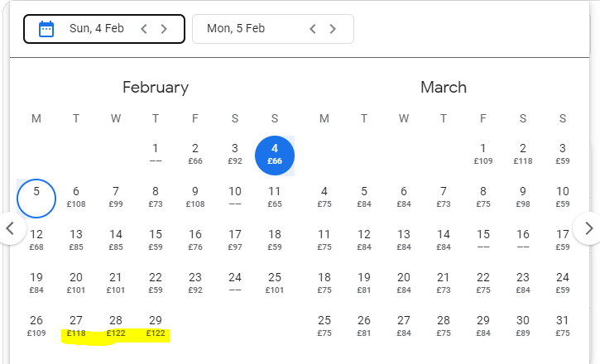Advance departure date Sun, 4 Feb by one day
600x364 pixels.
point(164,29)
